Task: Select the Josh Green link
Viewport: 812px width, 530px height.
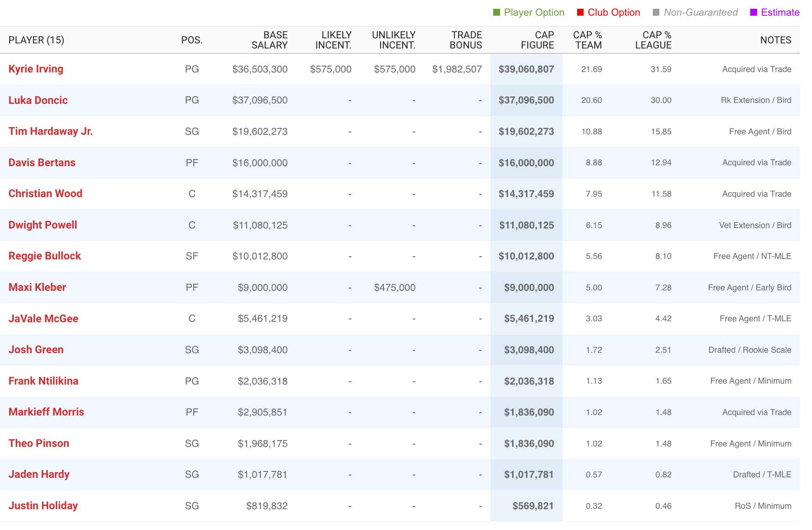Action: tap(36, 349)
